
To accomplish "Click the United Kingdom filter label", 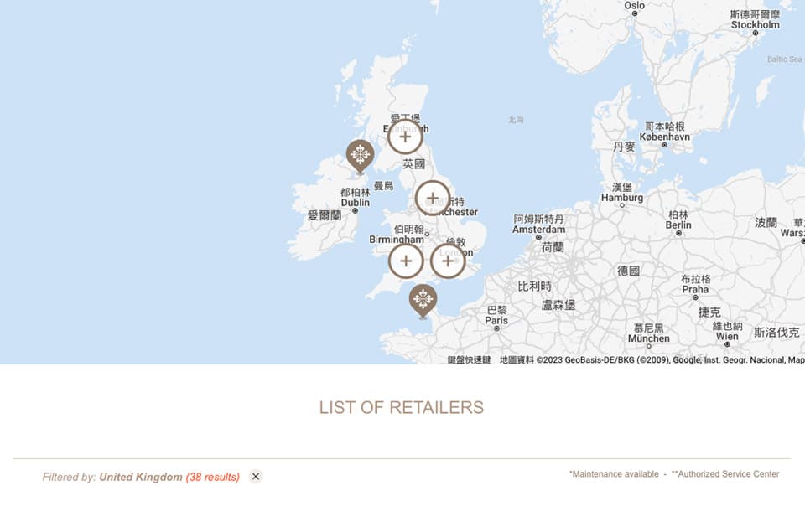I will point(140,477).
